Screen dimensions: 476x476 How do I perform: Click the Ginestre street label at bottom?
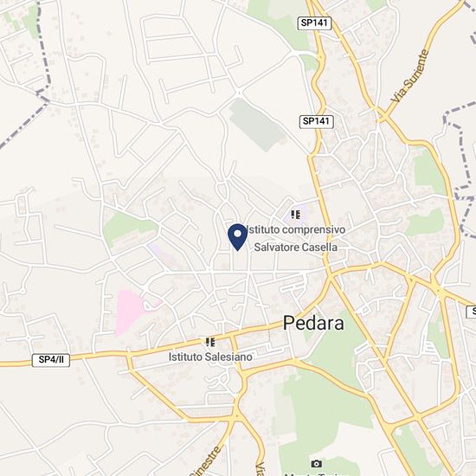coord(204,462)
